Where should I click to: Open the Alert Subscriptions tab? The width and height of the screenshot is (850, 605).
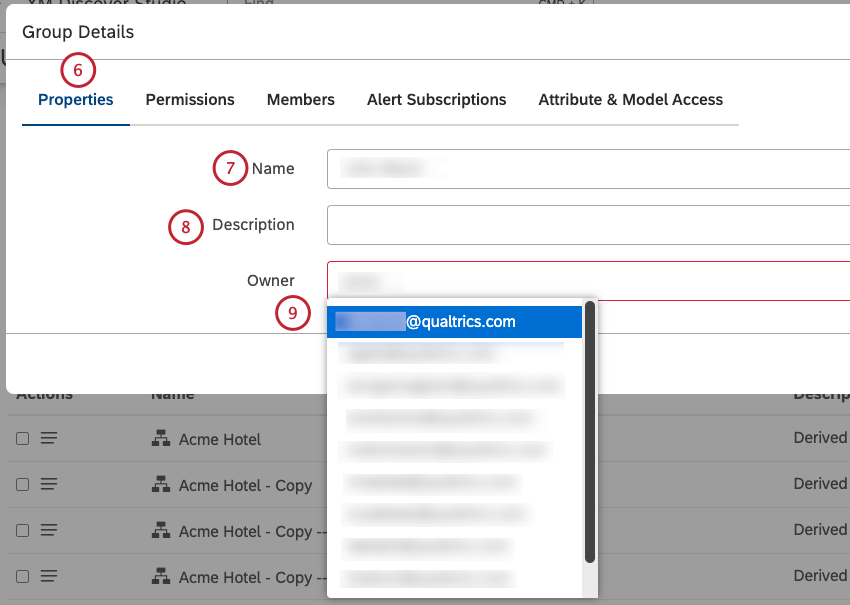(436, 99)
